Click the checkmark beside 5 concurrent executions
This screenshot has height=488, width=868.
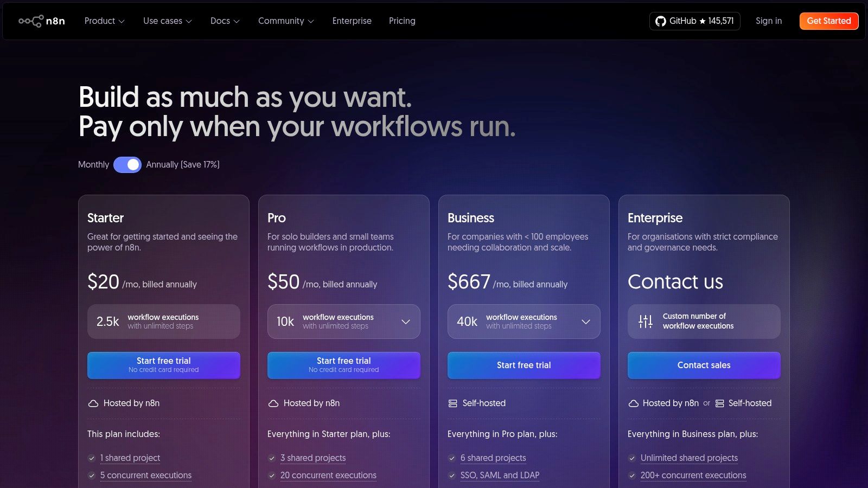[92, 476]
